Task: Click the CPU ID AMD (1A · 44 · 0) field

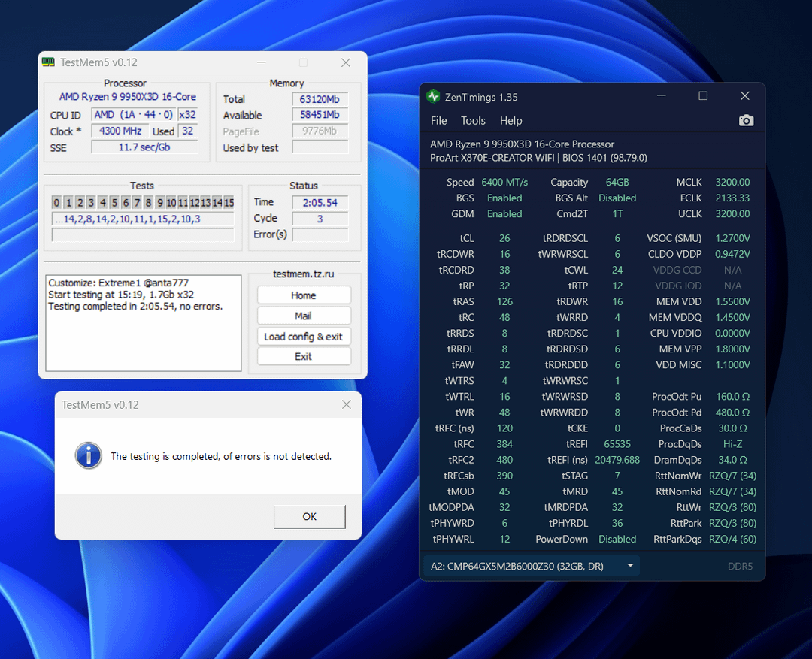Action: pos(134,115)
